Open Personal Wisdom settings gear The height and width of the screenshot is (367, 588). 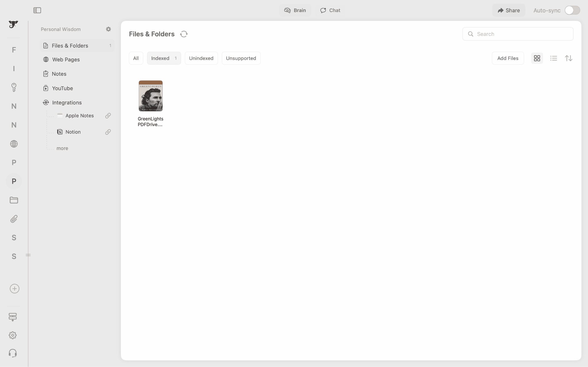point(108,29)
